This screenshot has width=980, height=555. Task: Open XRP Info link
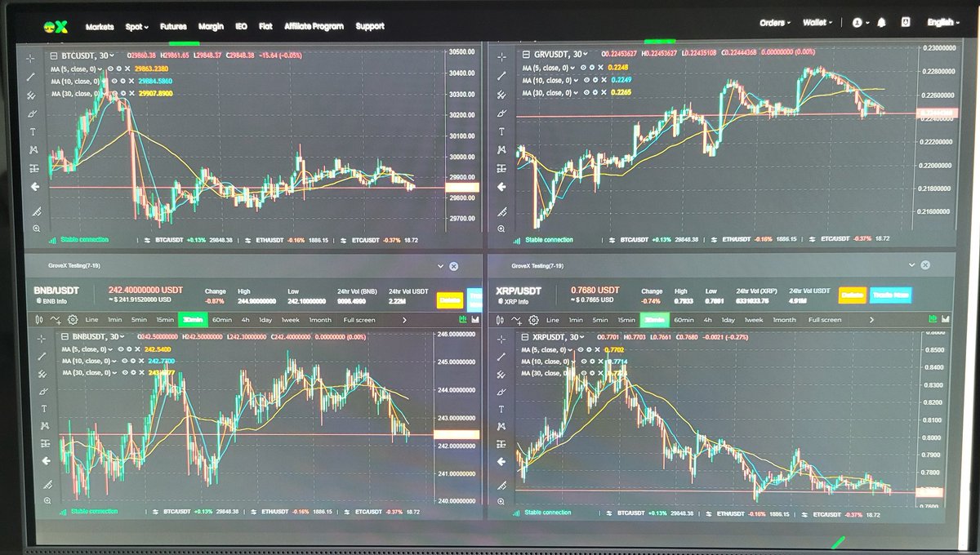click(x=514, y=302)
